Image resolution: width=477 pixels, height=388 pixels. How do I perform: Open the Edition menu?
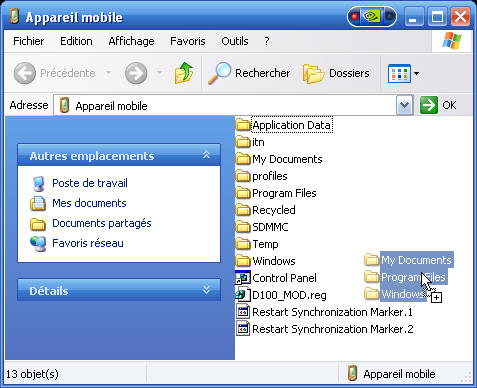tap(76, 41)
